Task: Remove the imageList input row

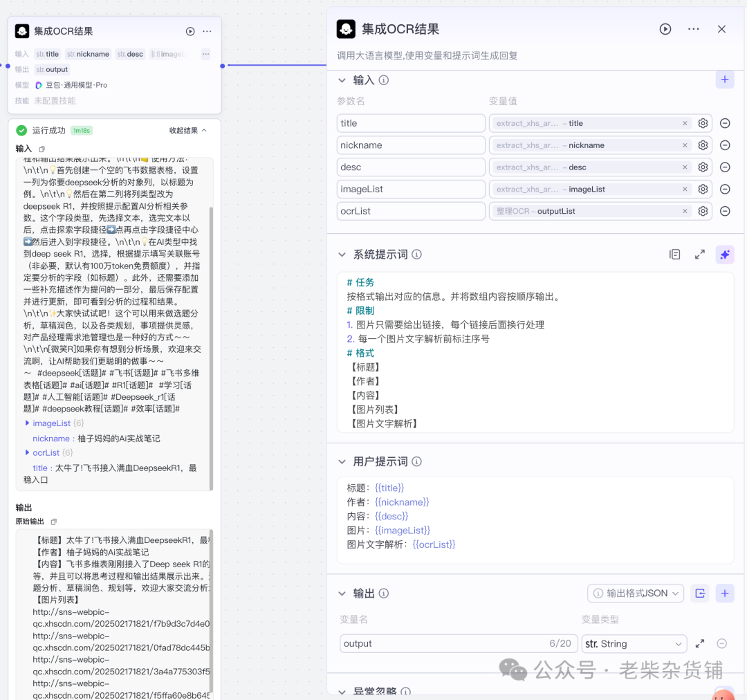Action: (x=725, y=189)
